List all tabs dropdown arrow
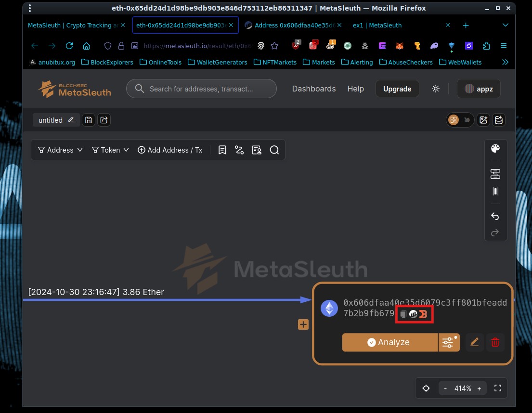The width and height of the screenshot is (532, 413). [505, 25]
